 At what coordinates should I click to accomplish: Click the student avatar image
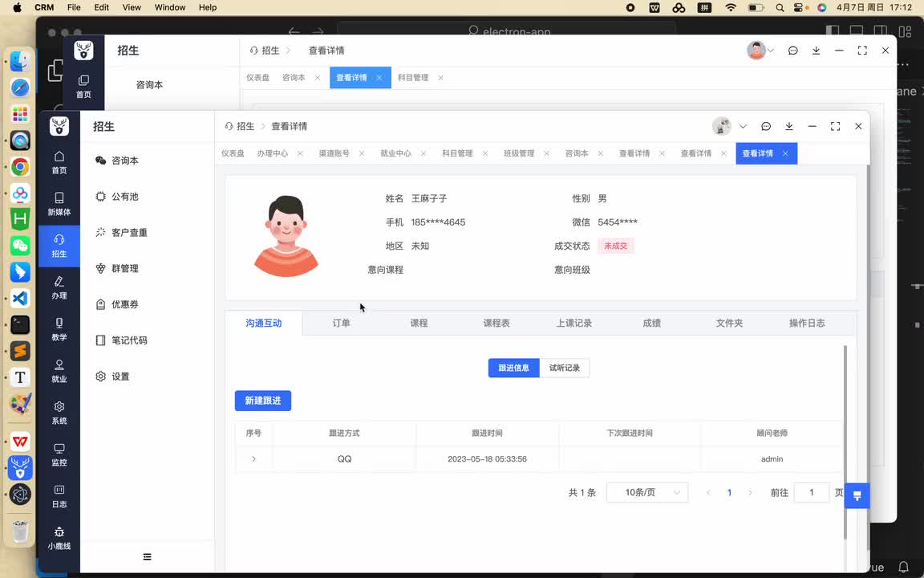coord(286,236)
